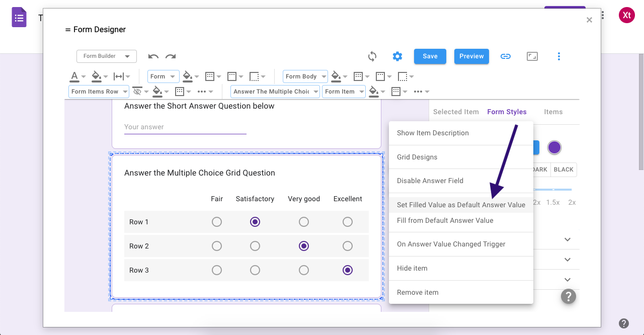Click the horizontal width spacing icon
Viewport: 644px width, 335px height.
coord(118,76)
